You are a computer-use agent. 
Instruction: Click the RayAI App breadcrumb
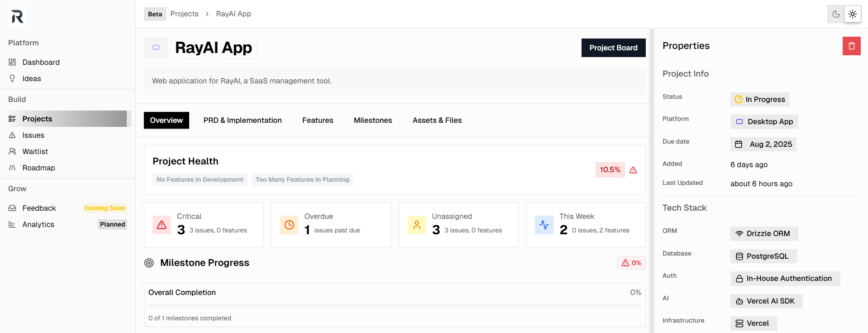234,14
